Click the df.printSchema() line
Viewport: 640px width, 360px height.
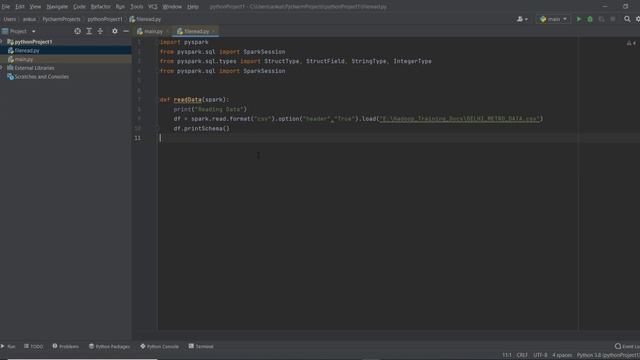202,129
